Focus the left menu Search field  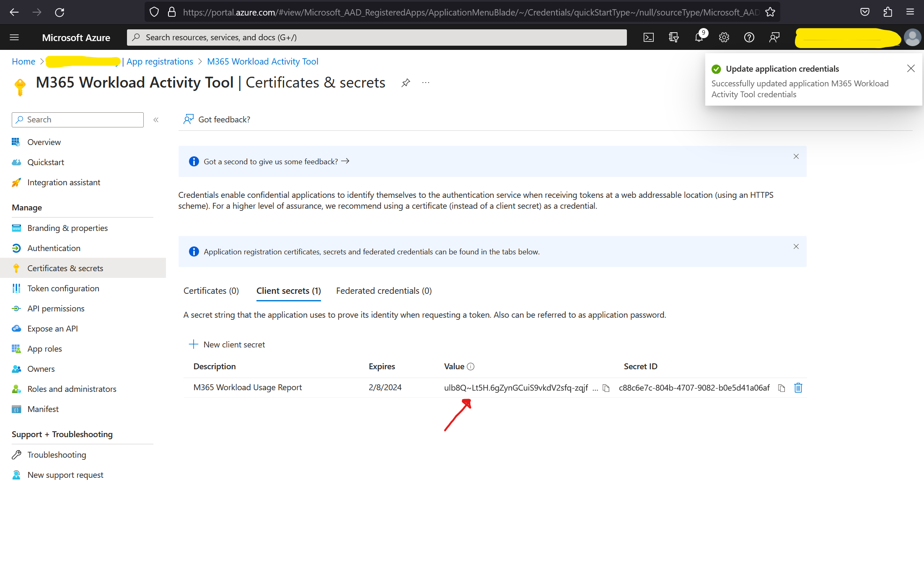(78, 120)
